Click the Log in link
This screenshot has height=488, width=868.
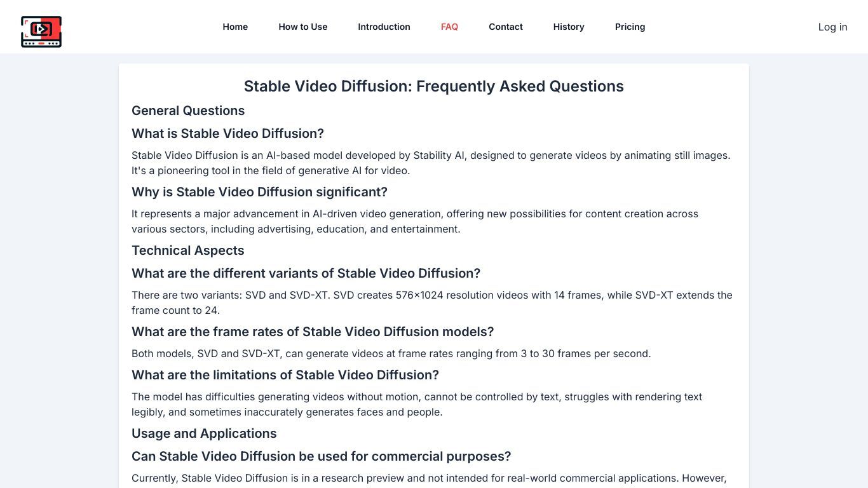[832, 27]
